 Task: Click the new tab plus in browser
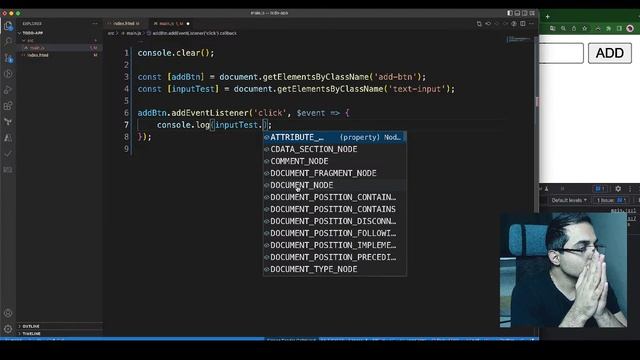click(x=547, y=17)
